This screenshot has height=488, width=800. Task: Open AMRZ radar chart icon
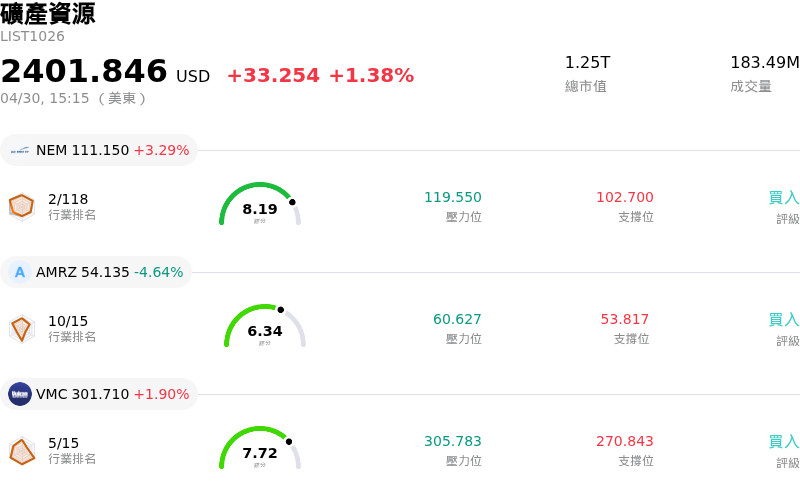coord(21,328)
